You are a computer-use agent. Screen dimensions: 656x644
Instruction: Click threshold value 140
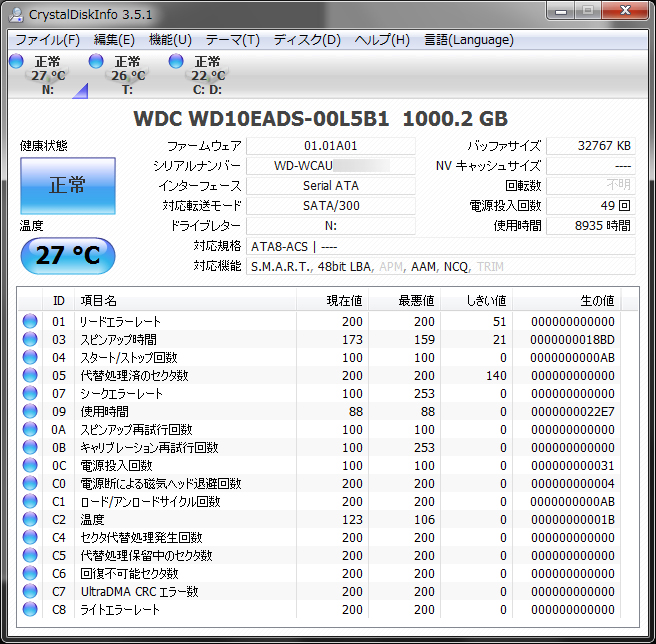click(496, 375)
